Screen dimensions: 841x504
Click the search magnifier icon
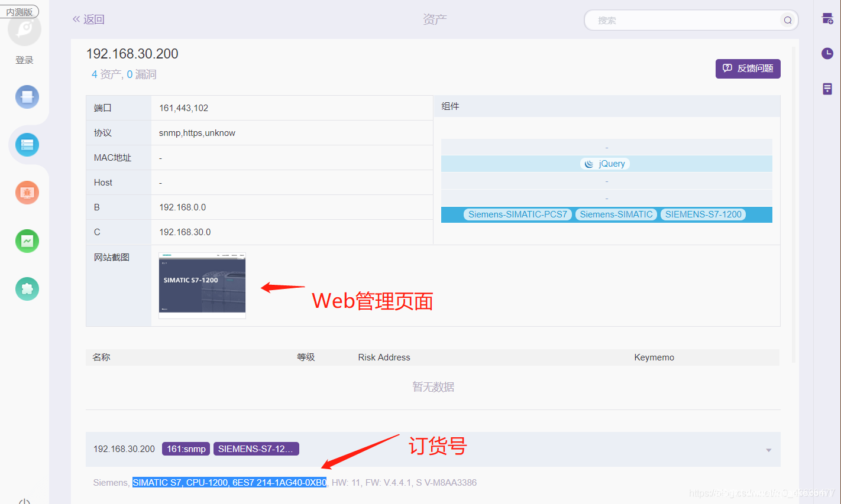coord(787,20)
